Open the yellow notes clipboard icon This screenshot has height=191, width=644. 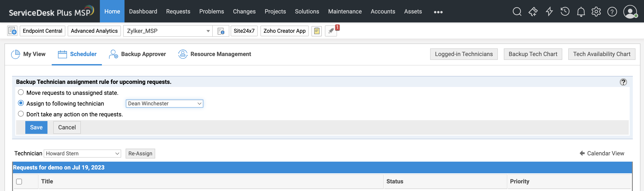[316, 31]
